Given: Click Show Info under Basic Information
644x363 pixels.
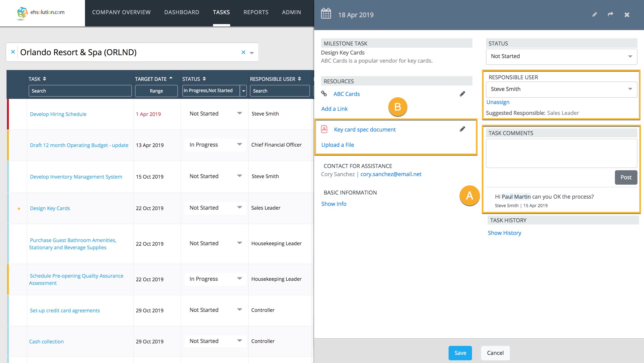Looking at the screenshot, I should [x=334, y=204].
